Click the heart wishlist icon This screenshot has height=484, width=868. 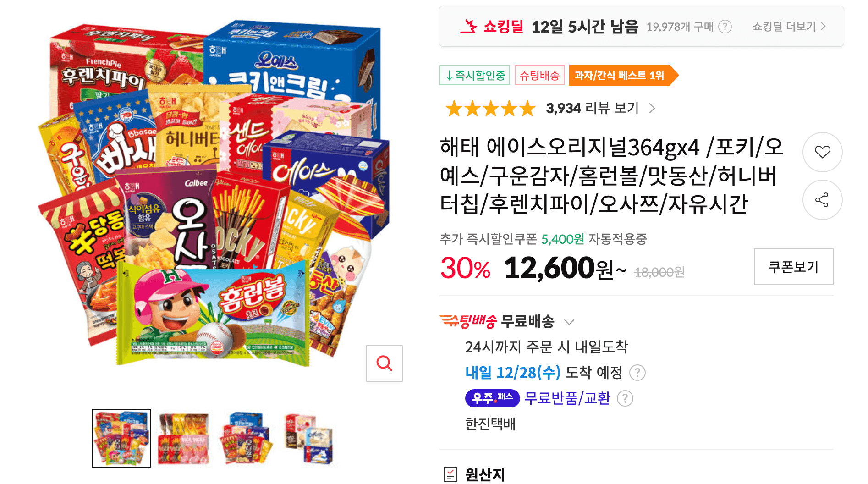point(822,152)
